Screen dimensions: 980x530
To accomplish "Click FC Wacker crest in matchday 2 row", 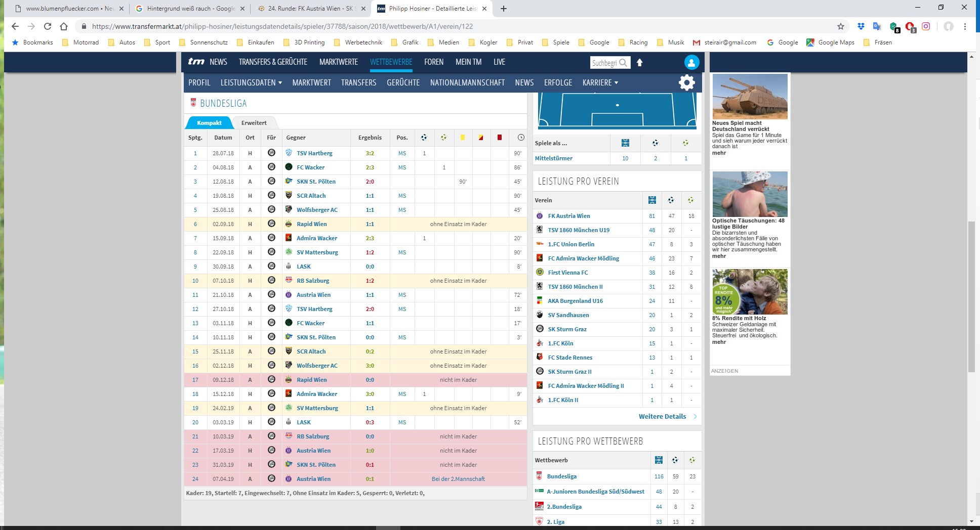I will pyautogui.click(x=289, y=167).
